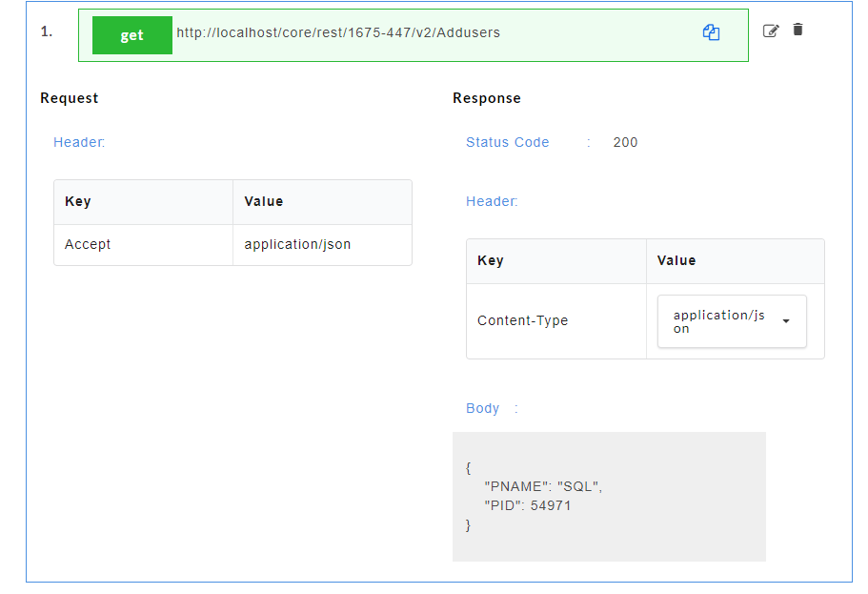Delete request using the trash icon

tap(798, 30)
